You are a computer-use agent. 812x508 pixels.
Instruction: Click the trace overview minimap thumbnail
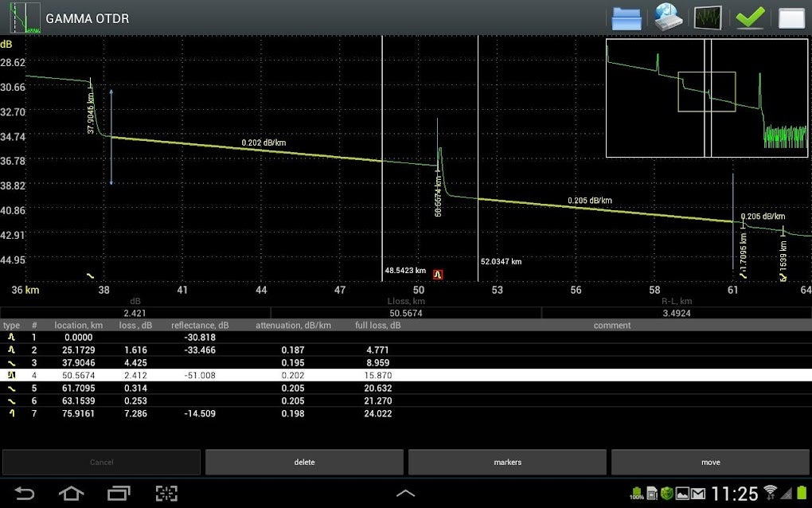point(705,97)
